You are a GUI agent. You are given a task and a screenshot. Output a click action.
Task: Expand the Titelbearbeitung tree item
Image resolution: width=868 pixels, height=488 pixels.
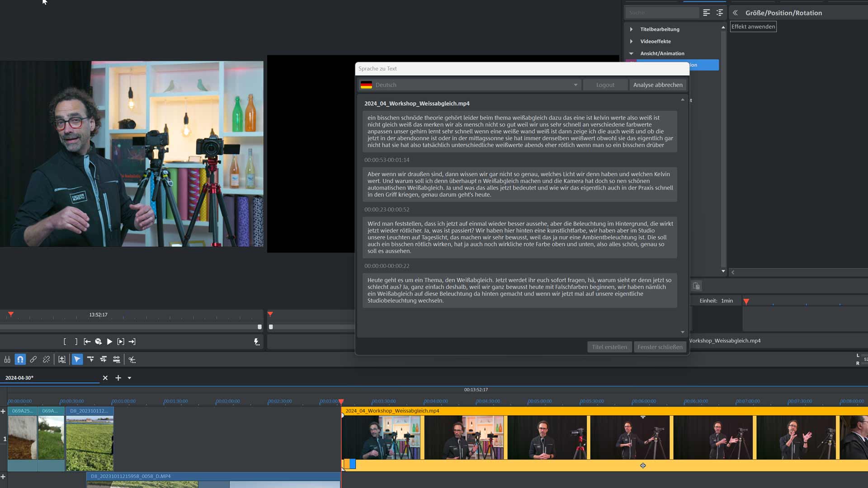click(632, 29)
